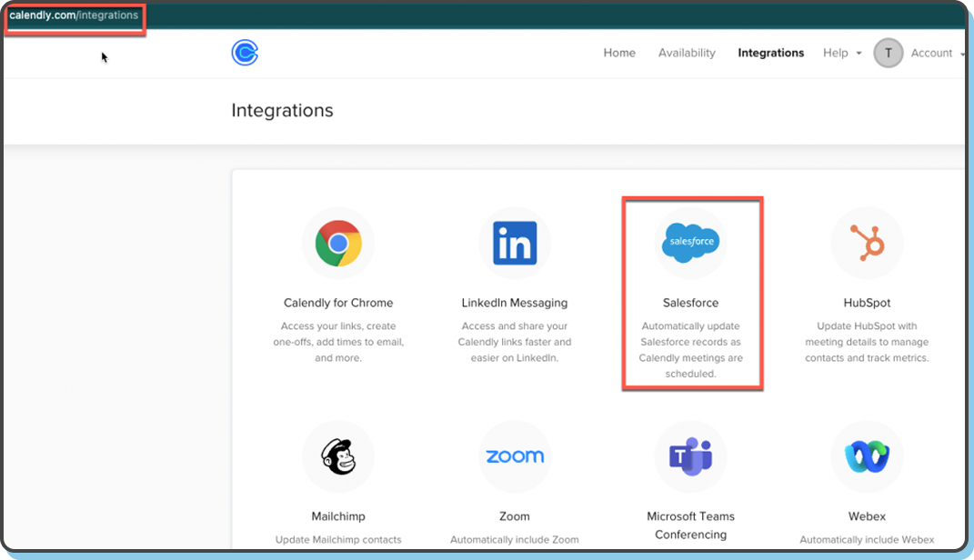Open the Account dropdown menu
Image resolution: width=974 pixels, height=560 pixels.
(x=936, y=53)
